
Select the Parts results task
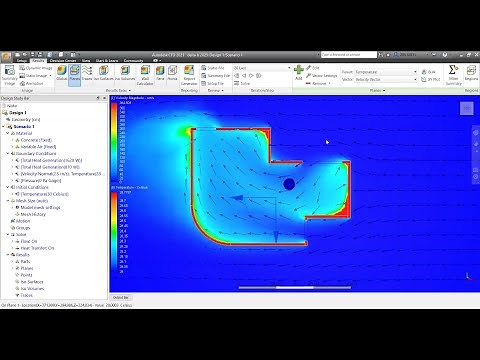160,73
